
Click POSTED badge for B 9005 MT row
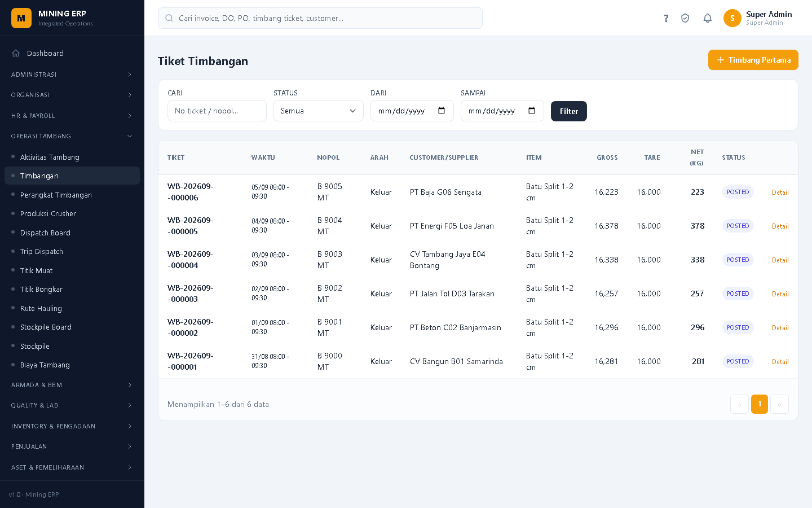(738, 192)
